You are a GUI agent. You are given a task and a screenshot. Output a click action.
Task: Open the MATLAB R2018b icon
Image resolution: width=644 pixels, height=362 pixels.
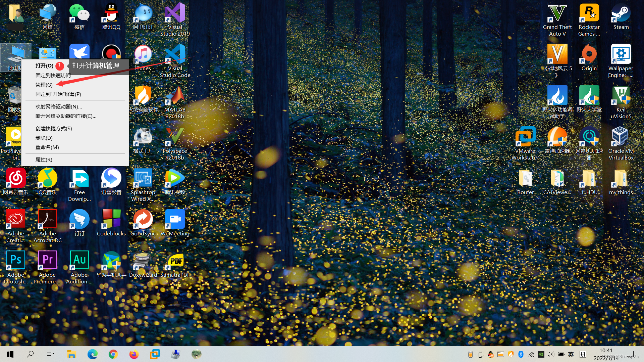coord(175,102)
